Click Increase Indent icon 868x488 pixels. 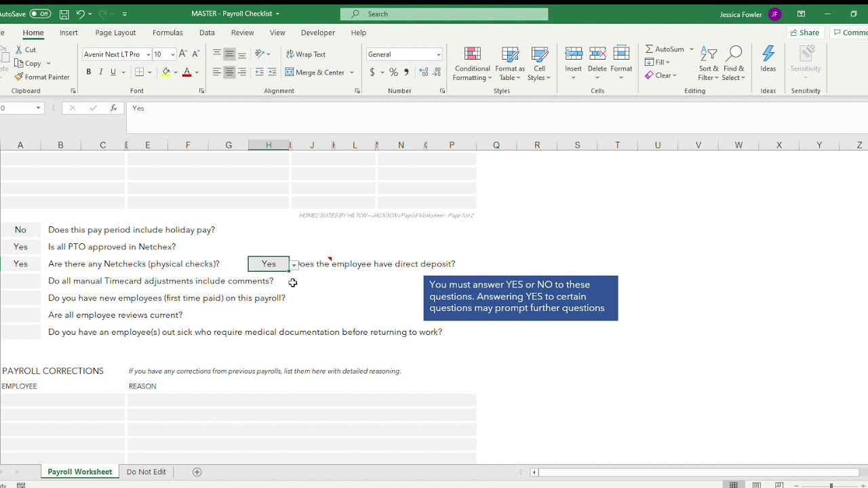click(x=272, y=72)
